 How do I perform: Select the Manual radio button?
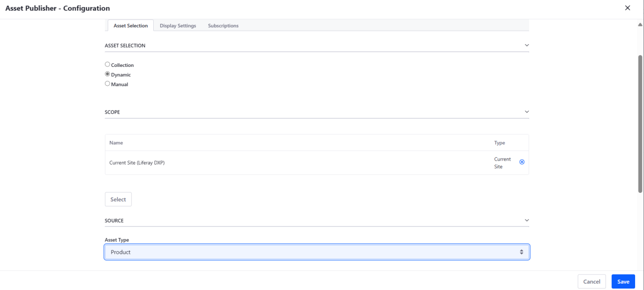click(x=108, y=84)
